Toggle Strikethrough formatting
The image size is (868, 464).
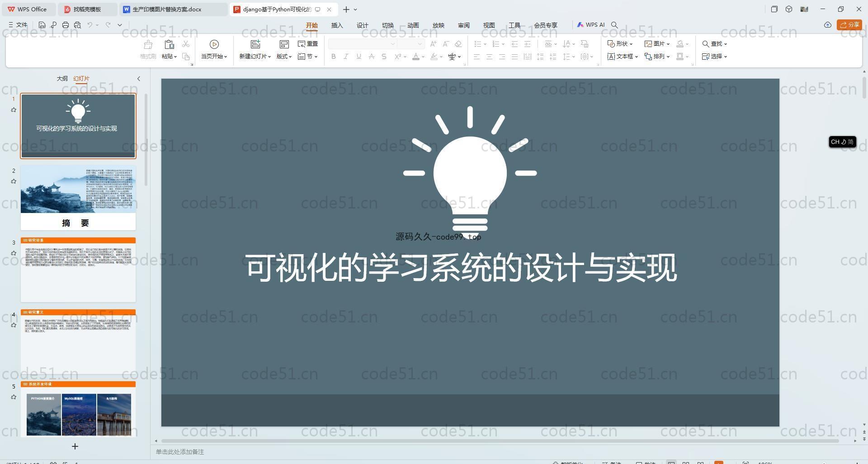click(371, 57)
